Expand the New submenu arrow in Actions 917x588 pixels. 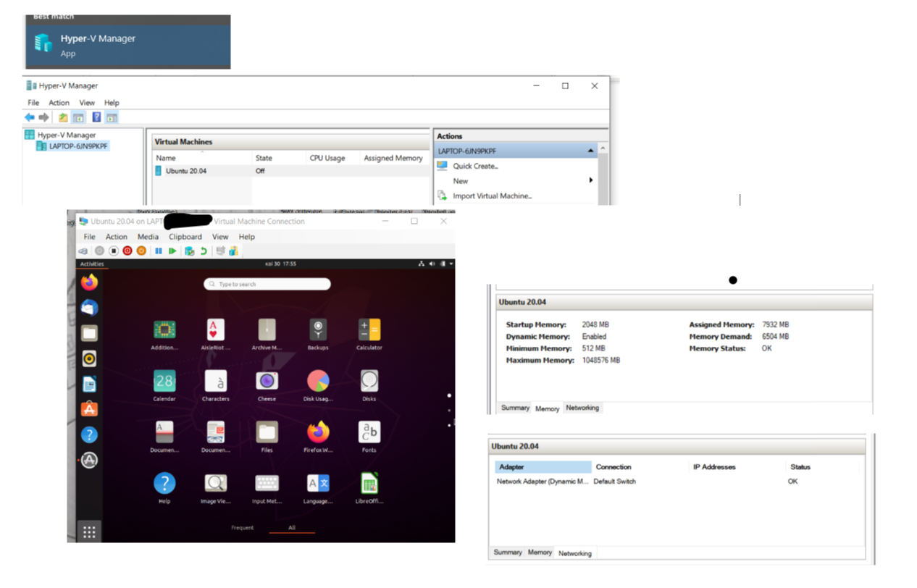pyautogui.click(x=591, y=181)
